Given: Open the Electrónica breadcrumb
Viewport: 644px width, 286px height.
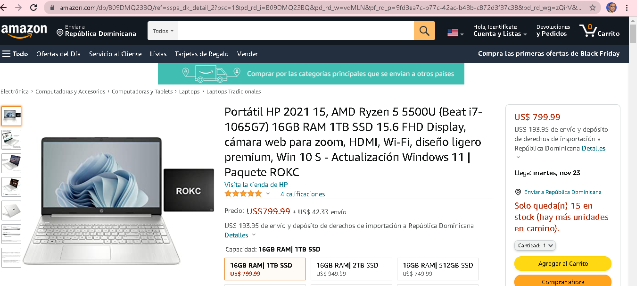Looking at the screenshot, I should 14,92.
